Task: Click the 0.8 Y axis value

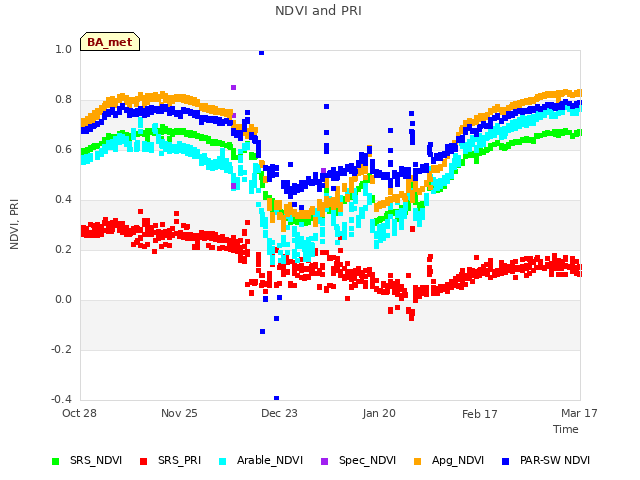Action: [63, 100]
